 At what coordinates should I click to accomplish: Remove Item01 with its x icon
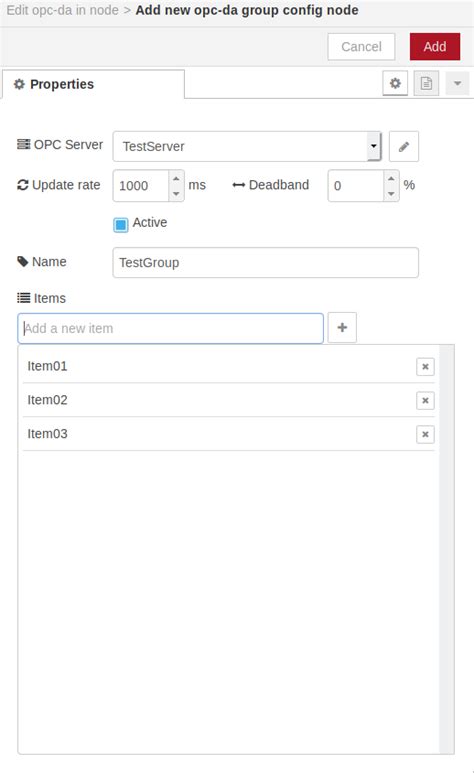[x=425, y=367]
